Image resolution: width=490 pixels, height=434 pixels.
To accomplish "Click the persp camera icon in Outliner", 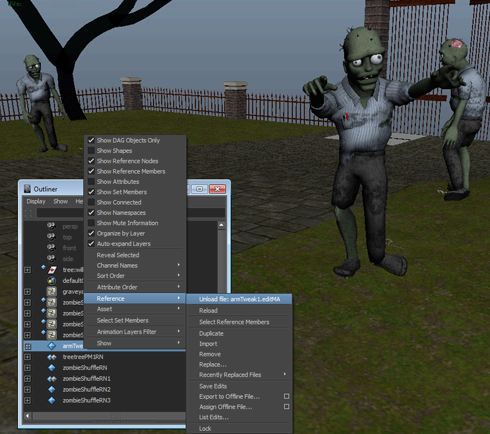I will click(51, 226).
